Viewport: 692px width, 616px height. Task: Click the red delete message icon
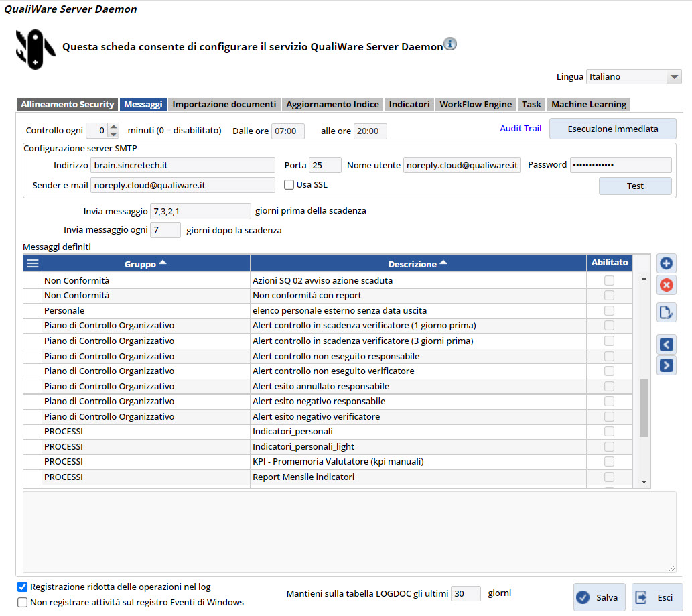pyautogui.click(x=666, y=285)
